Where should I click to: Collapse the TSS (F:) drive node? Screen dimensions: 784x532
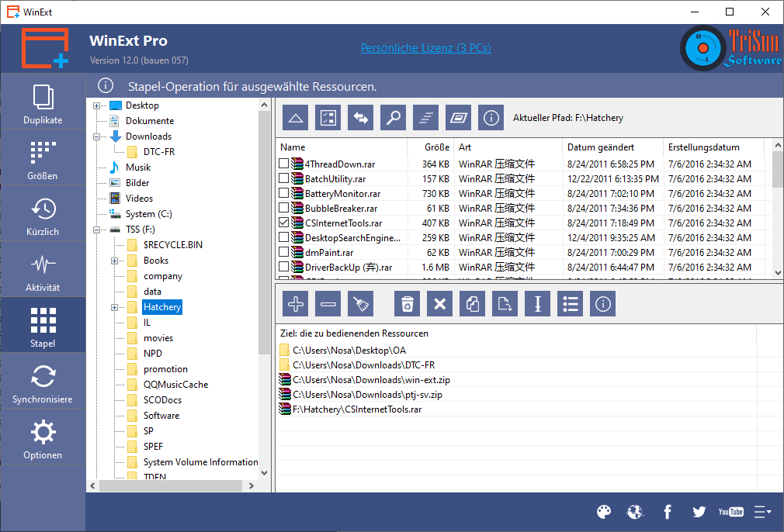(97, 230)
